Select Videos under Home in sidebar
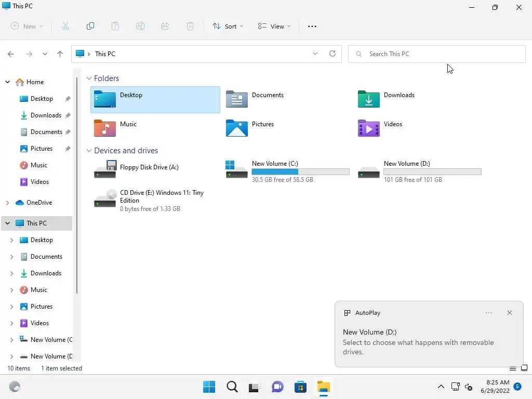 [x=34, y=182]
